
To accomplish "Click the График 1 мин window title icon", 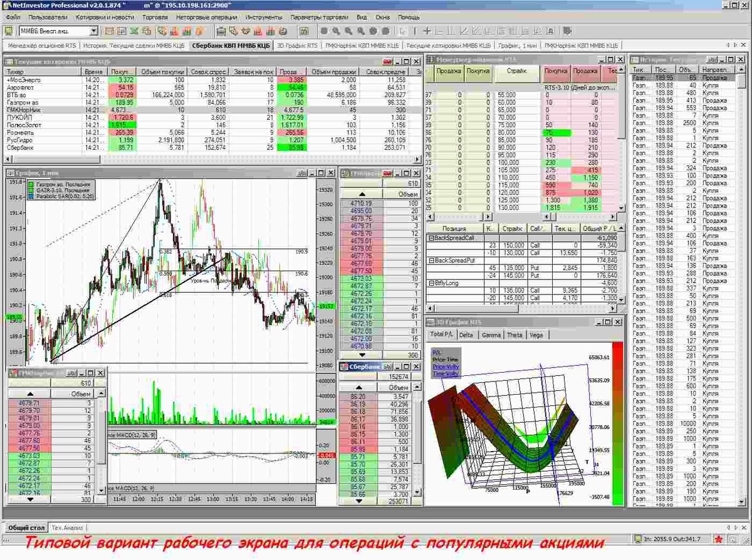I will point(11,173).
